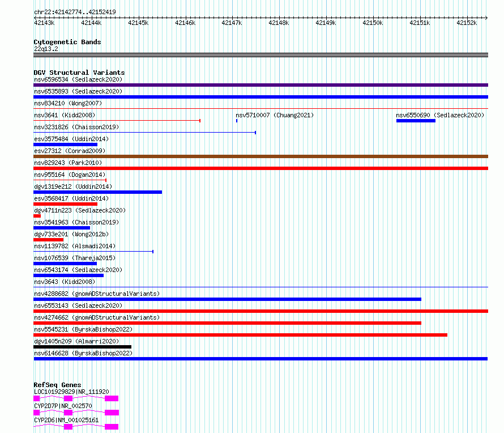Select the chr22:42142774..42152419 coordinate text
This screenshot has width=504, height=433.
[x=75, y=12]
